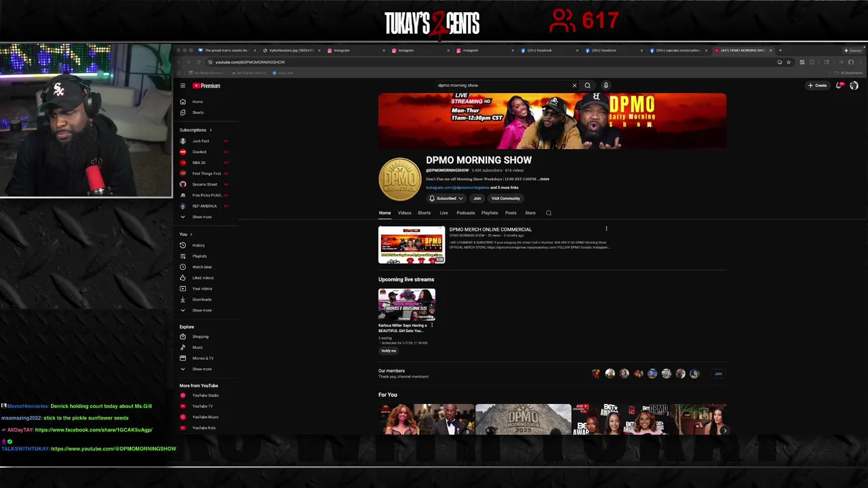The width and height of the screenshot is (868, 488).
Task: Open Subscribed notification dropdown
Action: tap(446, 199)
